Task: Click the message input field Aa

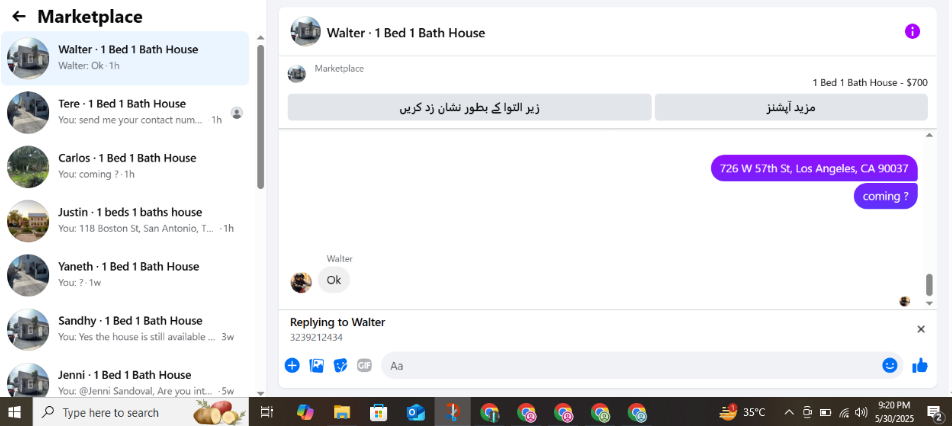Action: click(629, 365)
